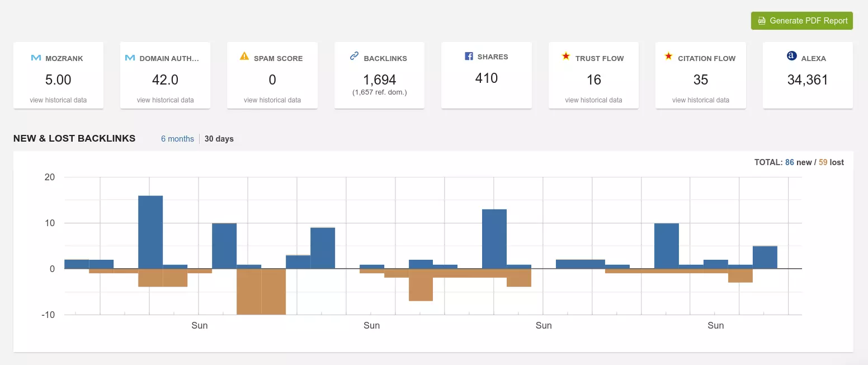
Task: Open Trust Flow historical data link
Action: point(593,100)
